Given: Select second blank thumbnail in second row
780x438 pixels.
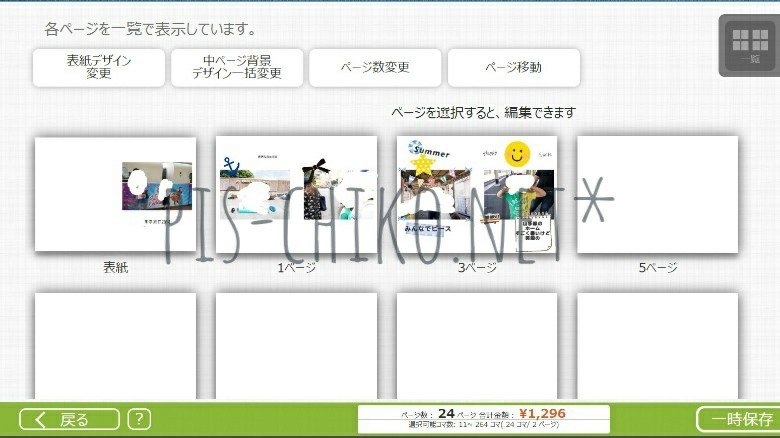Looking at the screenshot, I should pyautogui.click(x=296, y=345).
